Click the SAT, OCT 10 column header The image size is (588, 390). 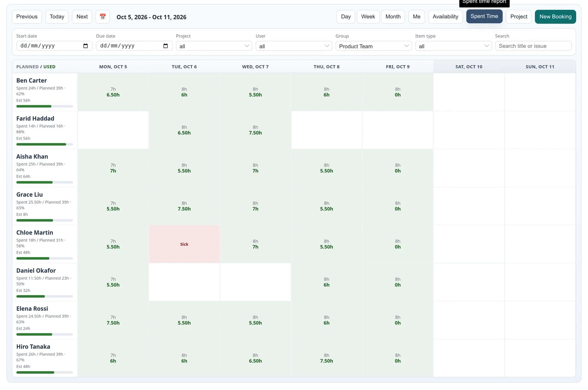(x=469, y=67)
